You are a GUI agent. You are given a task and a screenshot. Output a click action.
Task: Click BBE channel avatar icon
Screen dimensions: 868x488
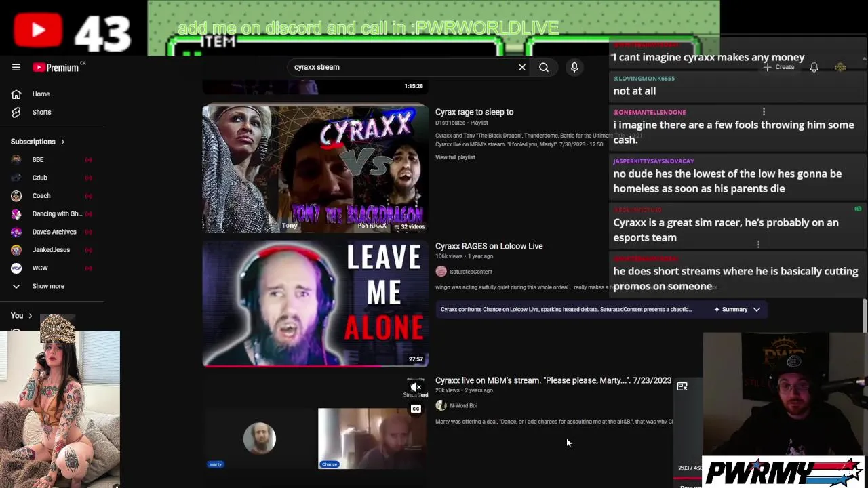click(16, 160)
